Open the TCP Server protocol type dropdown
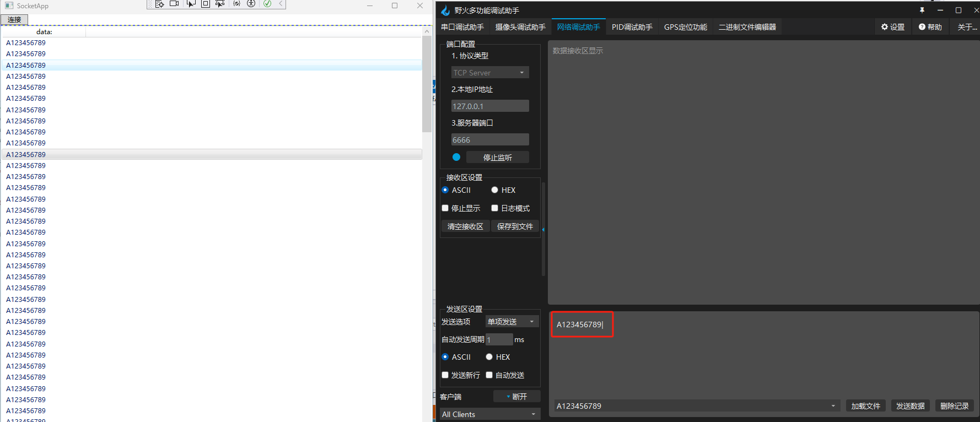The height and width of the screenshot is (422, 980). pyautogui.click(x=490, y=73)
